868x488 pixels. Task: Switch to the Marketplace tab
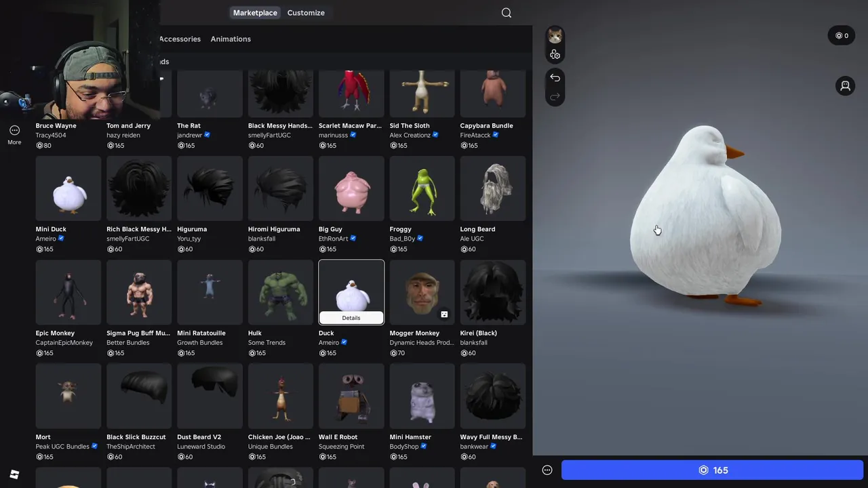click(x=255, y=13)
